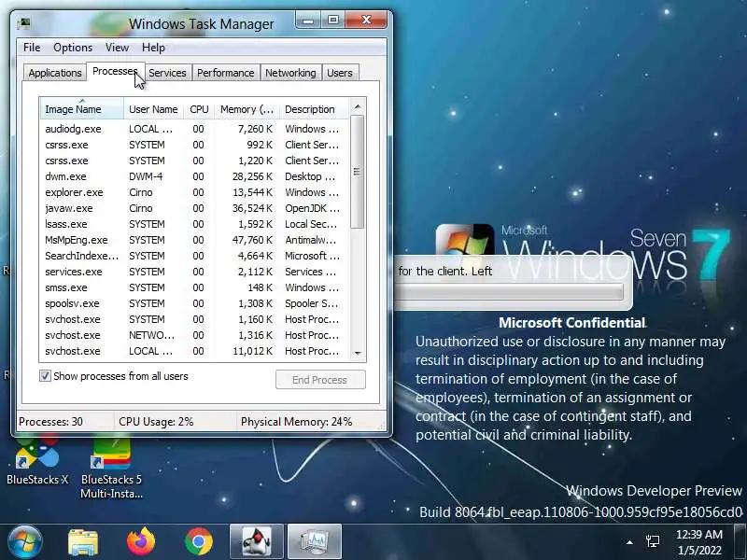The height and width of the screenshot is (560, 747).
Task: Open the File menu
Action: pos(32,48)
